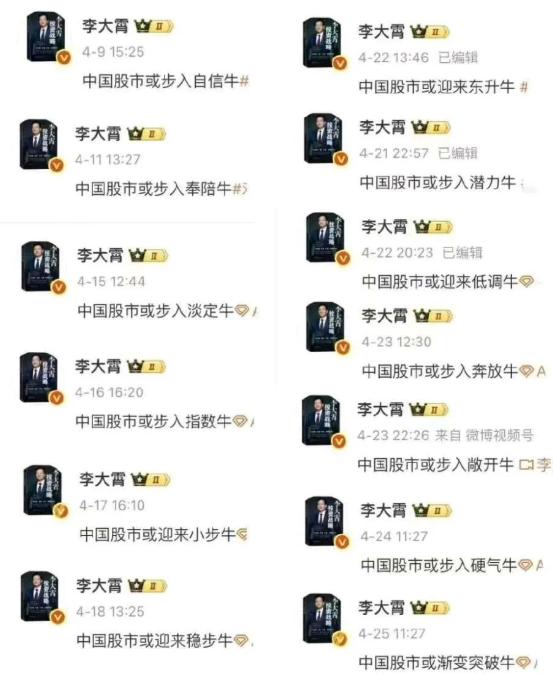
Task: Click avatar on the 4-21 22:57 post
Action: click(324, 139)
